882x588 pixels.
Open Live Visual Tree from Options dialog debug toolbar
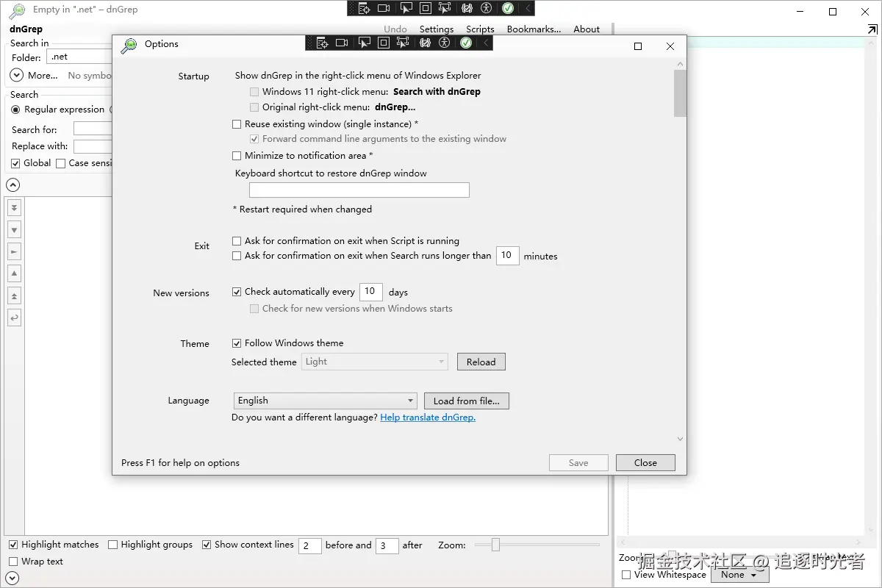322,43
